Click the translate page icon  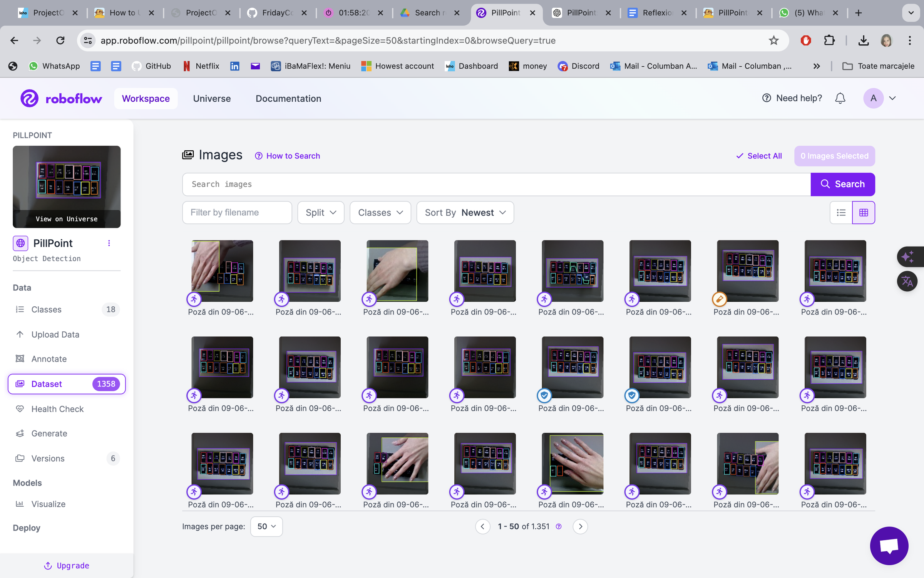907,281
